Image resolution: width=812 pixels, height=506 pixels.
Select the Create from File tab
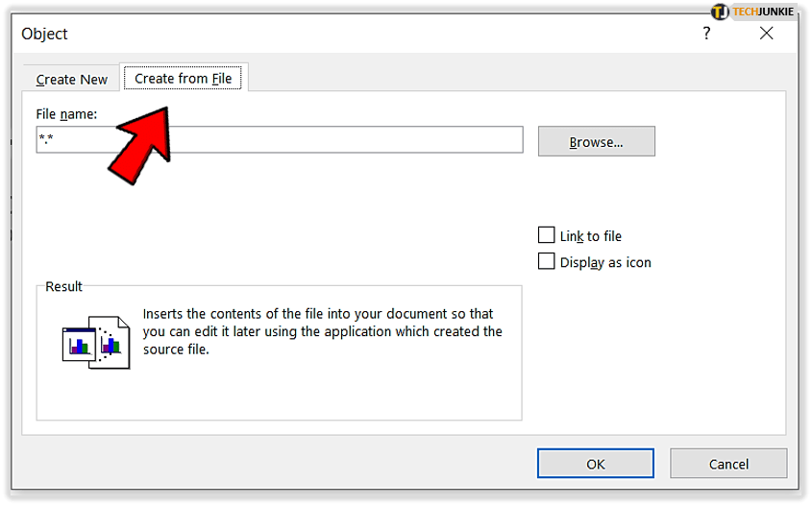coord(184,78)
